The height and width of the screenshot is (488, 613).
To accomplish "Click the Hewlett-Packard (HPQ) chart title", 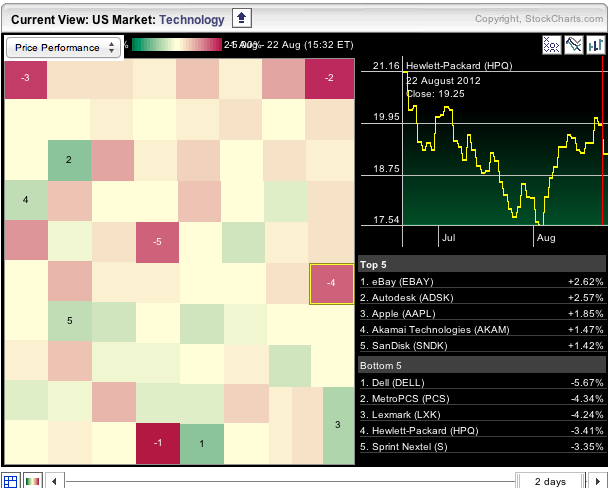I will coord(459,66).
